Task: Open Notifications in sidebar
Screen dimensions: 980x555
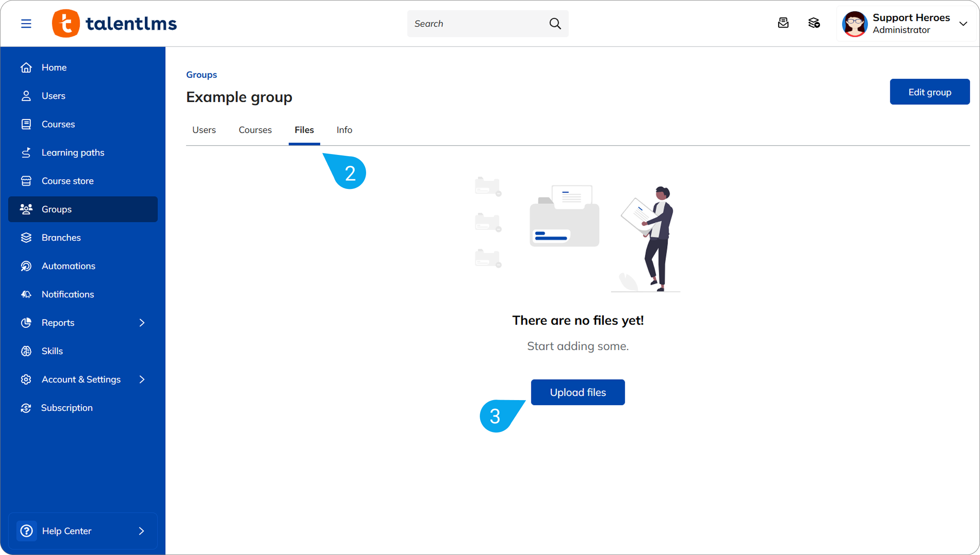Action: (x=68, y=294)
